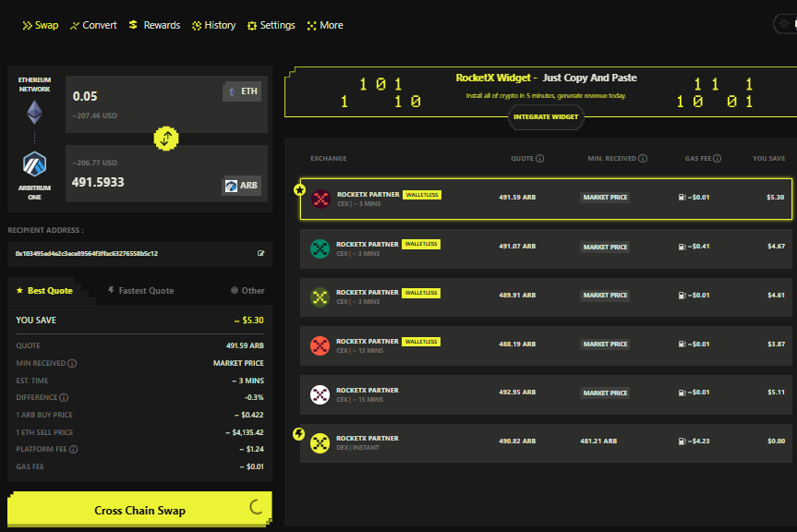
Task: Click the Integrate Widget button
Action: [x=546, y=117]
